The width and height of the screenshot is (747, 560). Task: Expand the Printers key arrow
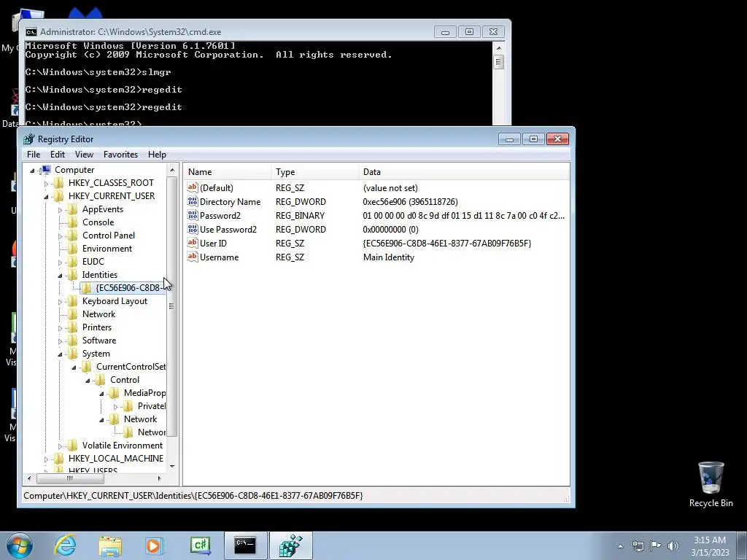[60, 328]
